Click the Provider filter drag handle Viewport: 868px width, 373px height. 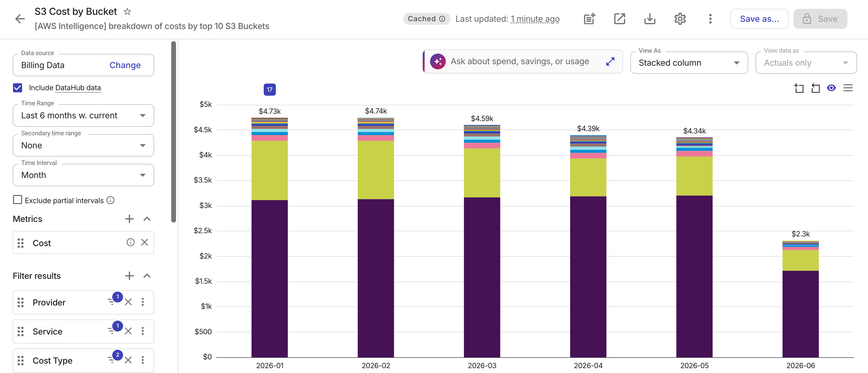tap(21, 302)
